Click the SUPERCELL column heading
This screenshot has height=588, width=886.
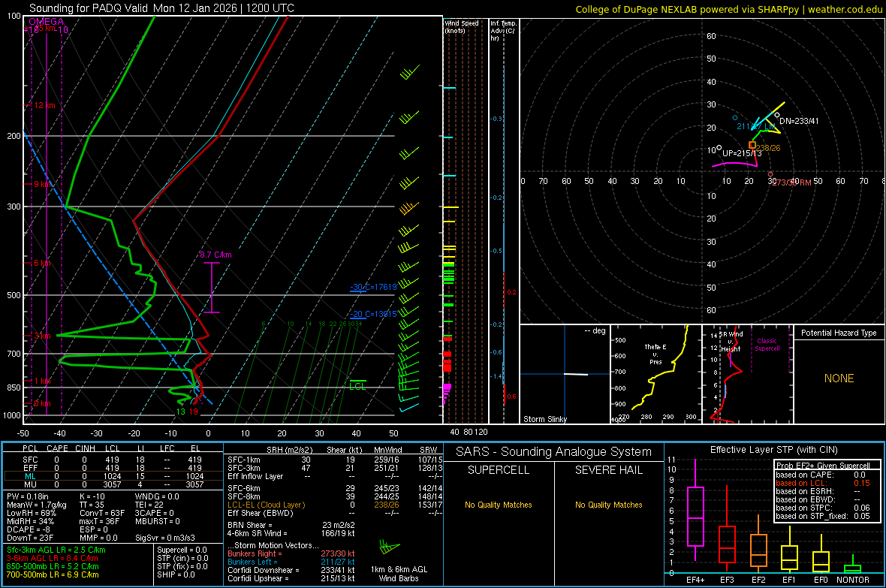click(499, 470)
